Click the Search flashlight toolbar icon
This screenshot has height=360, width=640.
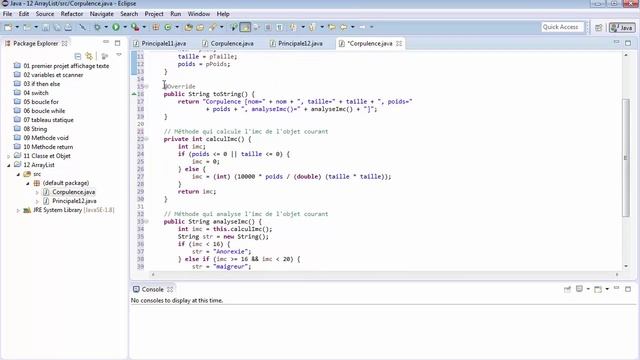coord(212,27)
